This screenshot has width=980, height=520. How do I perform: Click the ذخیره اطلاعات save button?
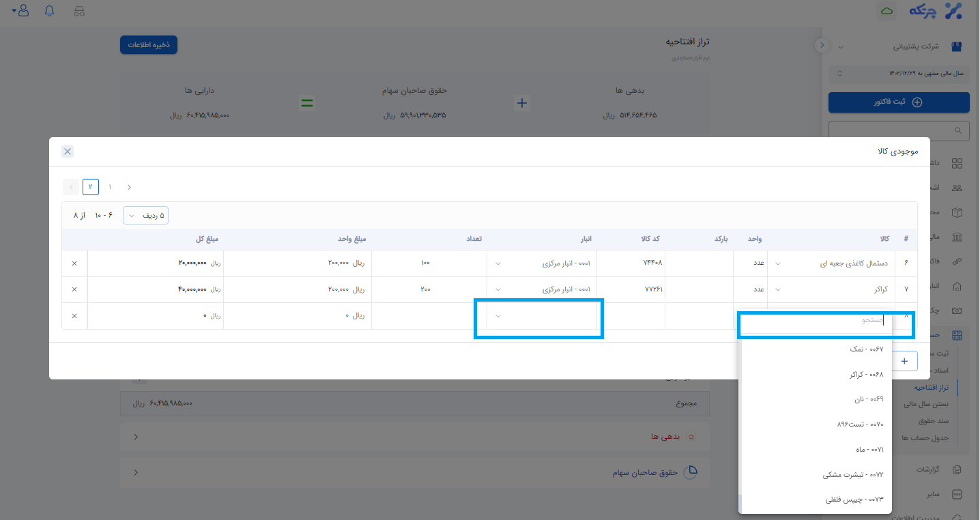point(149,44)
